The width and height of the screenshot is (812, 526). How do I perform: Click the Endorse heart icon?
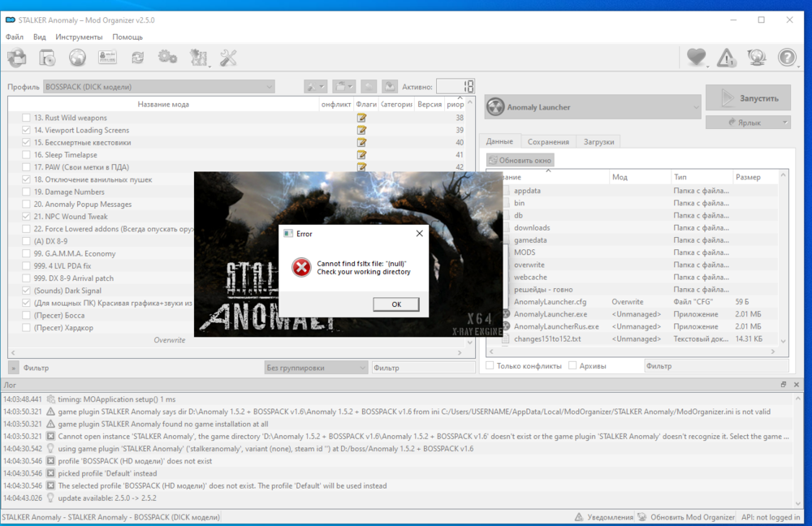tap(697, 58)
